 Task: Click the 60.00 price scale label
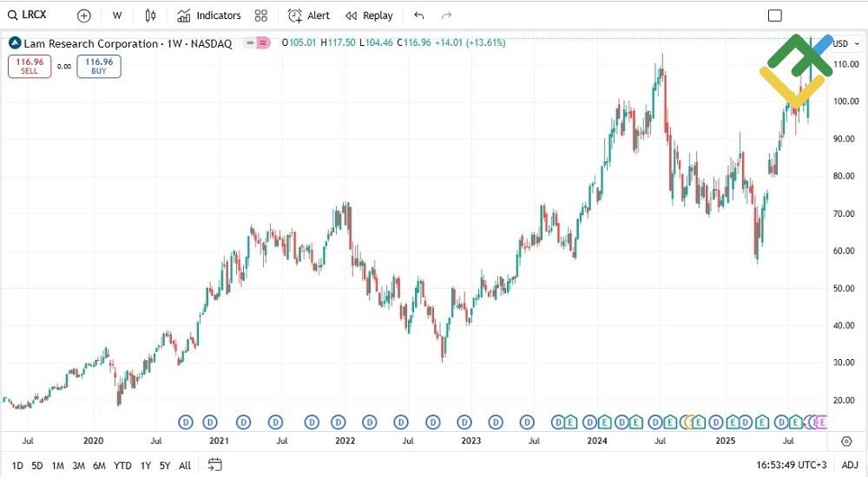point(845,251)
